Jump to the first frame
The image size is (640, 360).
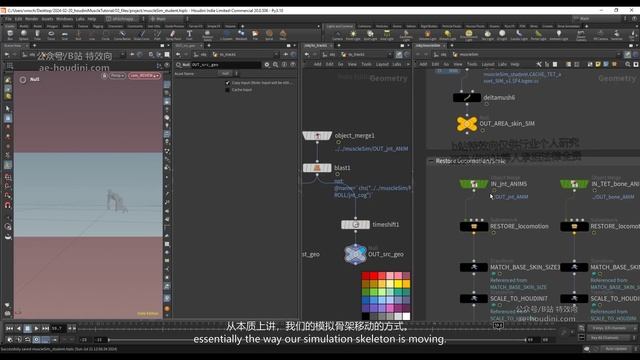pos(9,328)
